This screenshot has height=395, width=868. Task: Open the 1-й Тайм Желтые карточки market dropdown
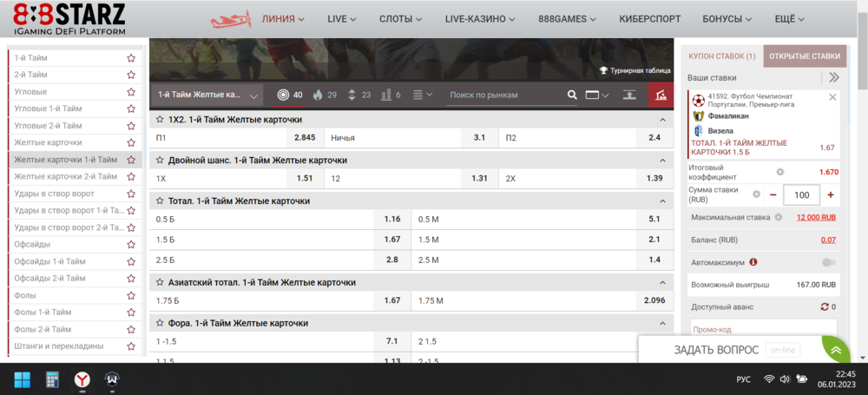207,95
